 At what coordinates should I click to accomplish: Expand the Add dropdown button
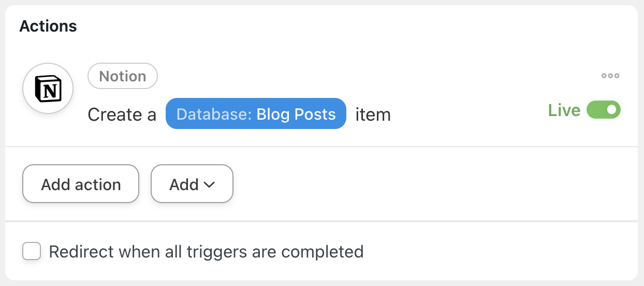[x=192, y=184]
